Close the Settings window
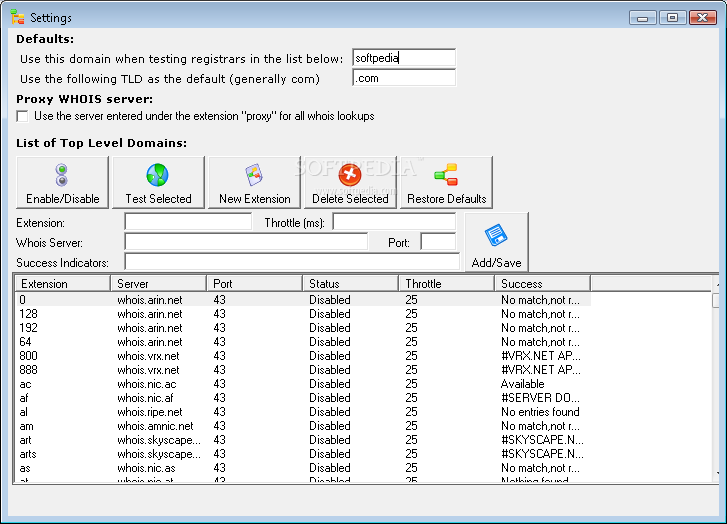Viewport: 727px width, 524px height. point(703,18)
